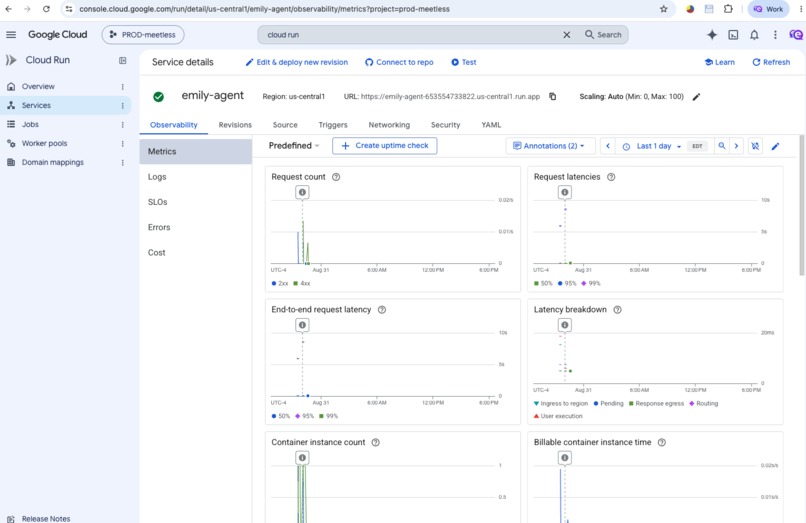Open help for Request latencies chart
Image resolution: width=806 pixels, height=523 pixels.
coord(611,177)
